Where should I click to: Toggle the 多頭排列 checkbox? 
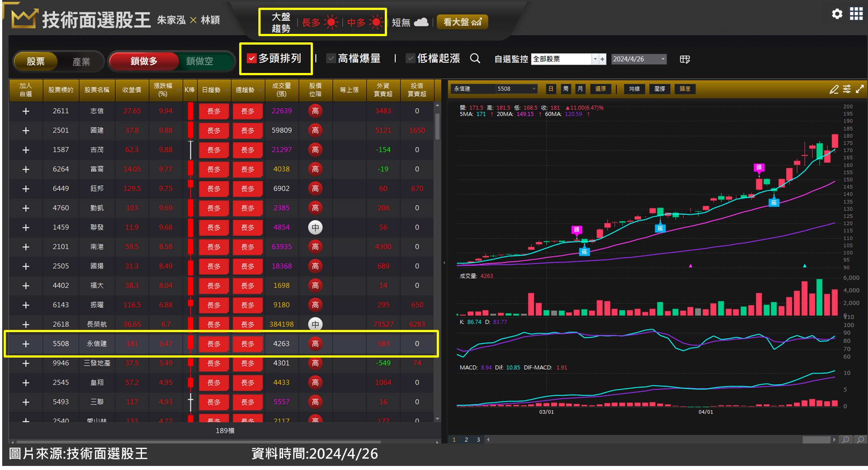click(252, 58)
